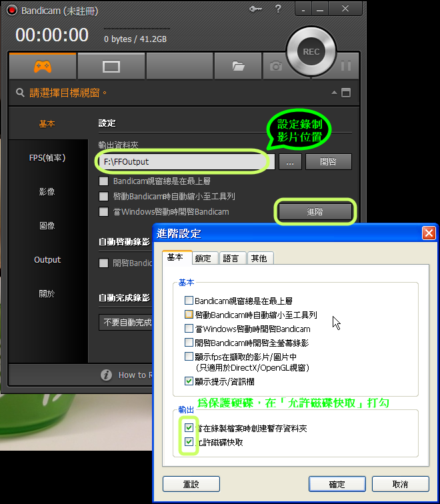Viewport: 440px width, 504px height.
Task: Toggle the 開啓Bandic... auto-start recording checkbox
Action: [103, 263]
